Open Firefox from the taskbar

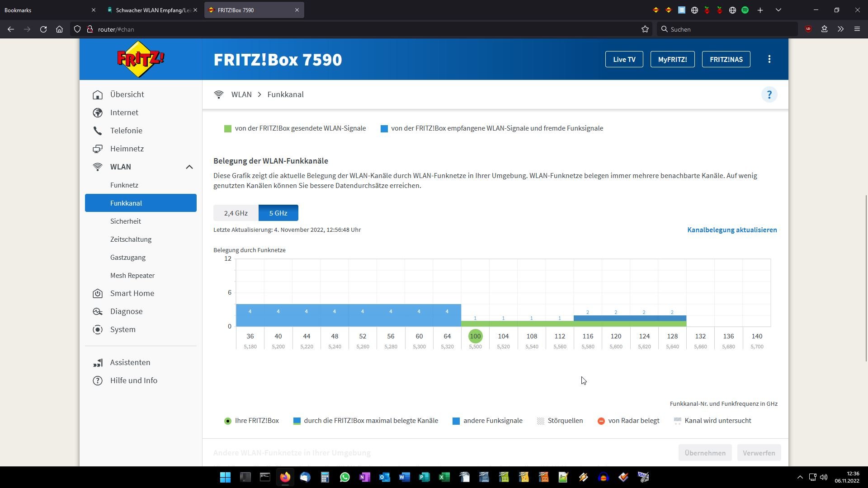[285, 477]
